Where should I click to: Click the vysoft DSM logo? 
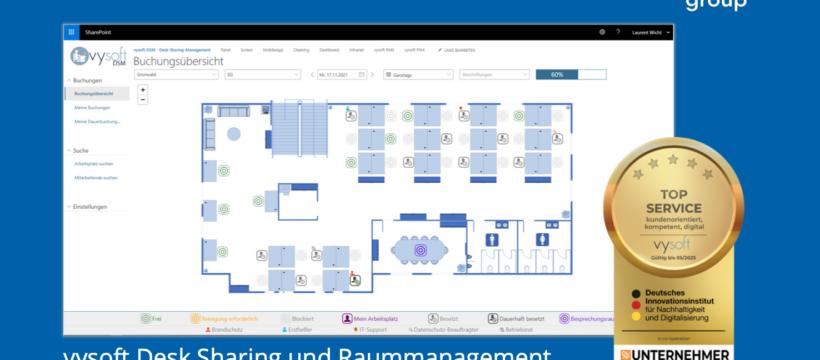pos(98,57)
